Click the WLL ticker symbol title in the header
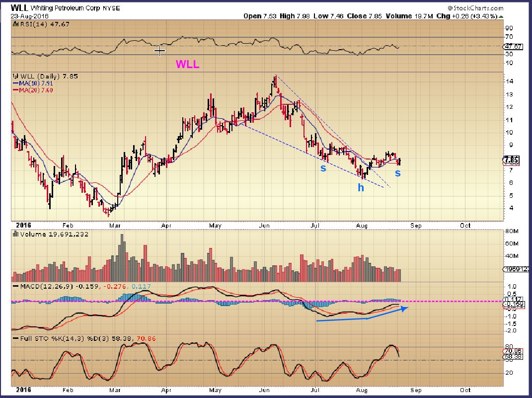The image size is (532, 398). pyautogui.click(x=19, y=8)
